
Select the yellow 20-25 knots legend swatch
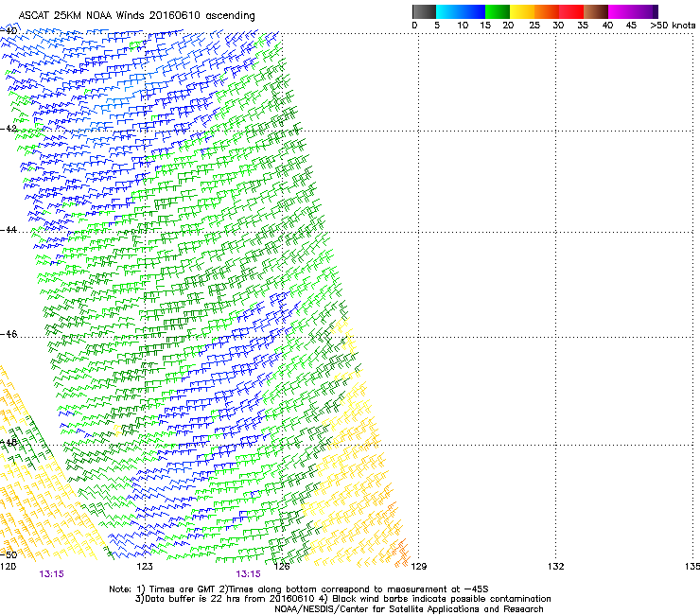coord(522,11)
